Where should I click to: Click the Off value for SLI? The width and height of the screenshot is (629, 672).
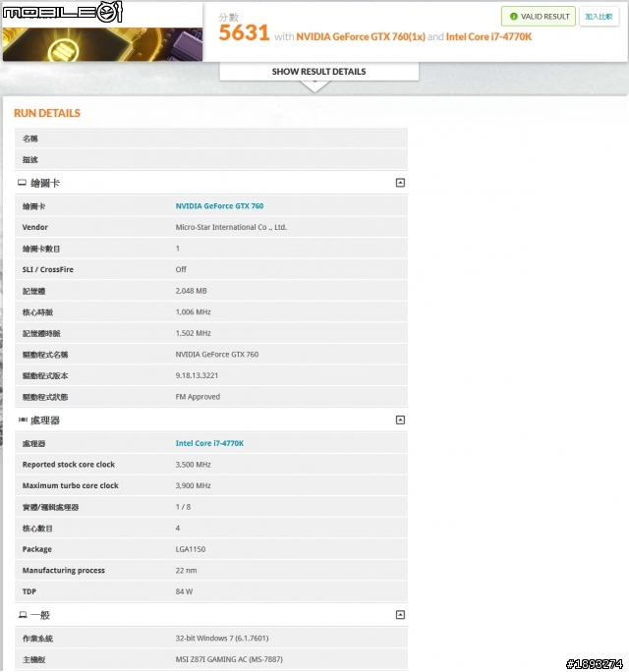[181, 269]
